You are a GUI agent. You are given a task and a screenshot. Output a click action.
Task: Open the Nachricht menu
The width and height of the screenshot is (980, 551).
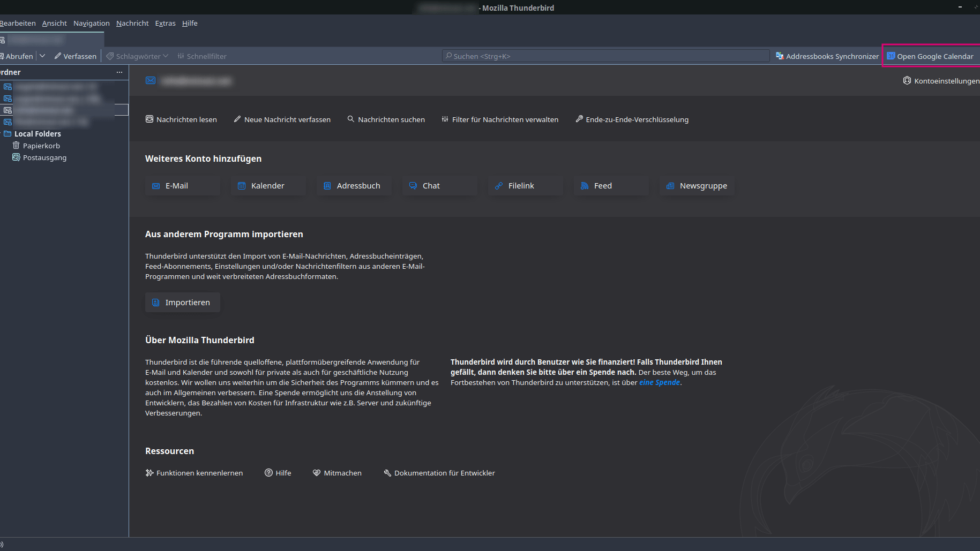pyautogui.click(x=132, y=23)
